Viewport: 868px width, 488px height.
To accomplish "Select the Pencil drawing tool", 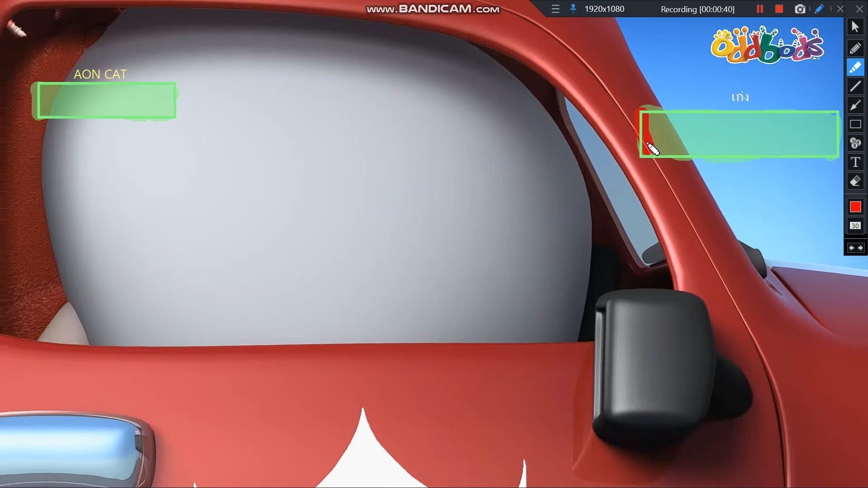I will [855, 48].
